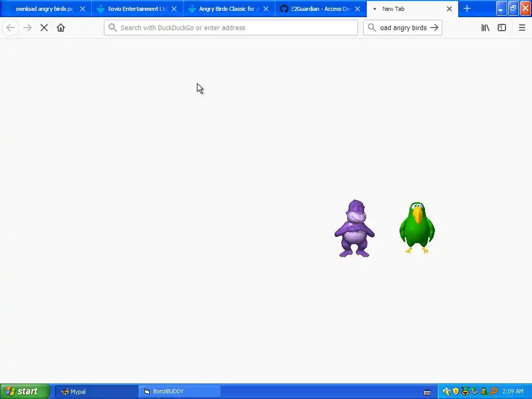Click the 2:09 AM clock

coord(513,391)
